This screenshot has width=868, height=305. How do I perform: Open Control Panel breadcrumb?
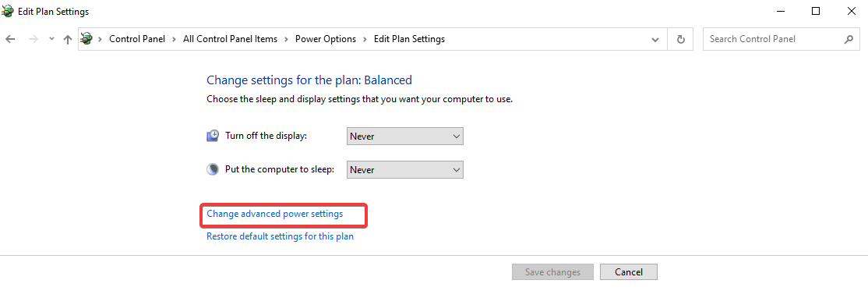point(137,39)
